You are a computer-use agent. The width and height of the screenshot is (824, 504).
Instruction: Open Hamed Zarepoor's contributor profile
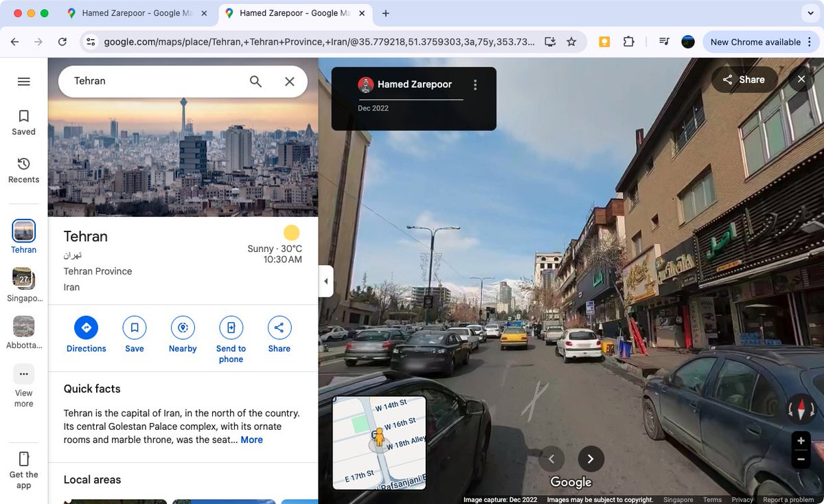tap(405, 84)
